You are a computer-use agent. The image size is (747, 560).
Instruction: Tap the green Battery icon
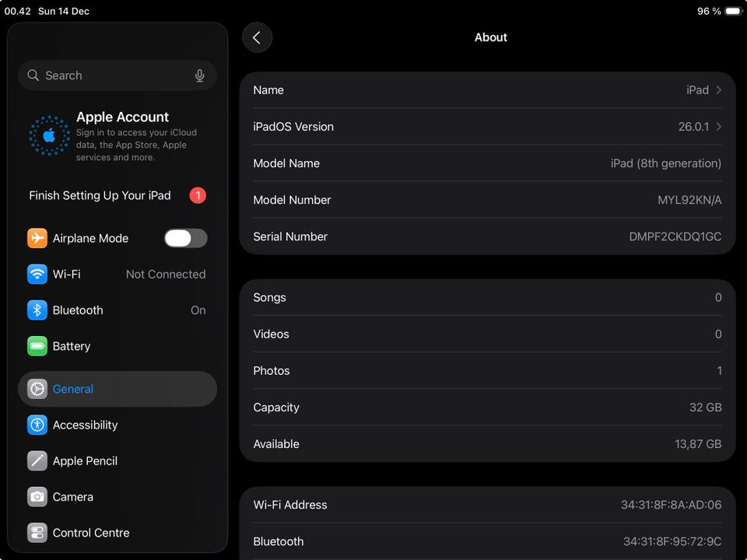click(x=37, y=346)
